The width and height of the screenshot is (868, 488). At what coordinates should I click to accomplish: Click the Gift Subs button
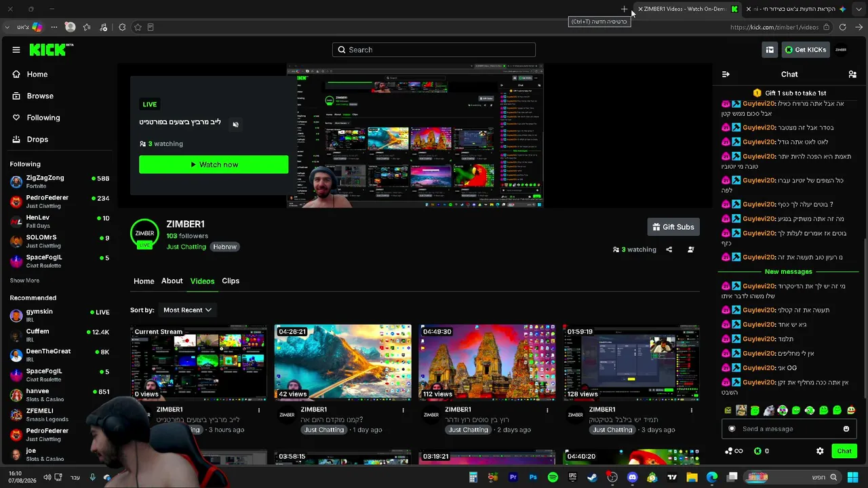[673, 227]
